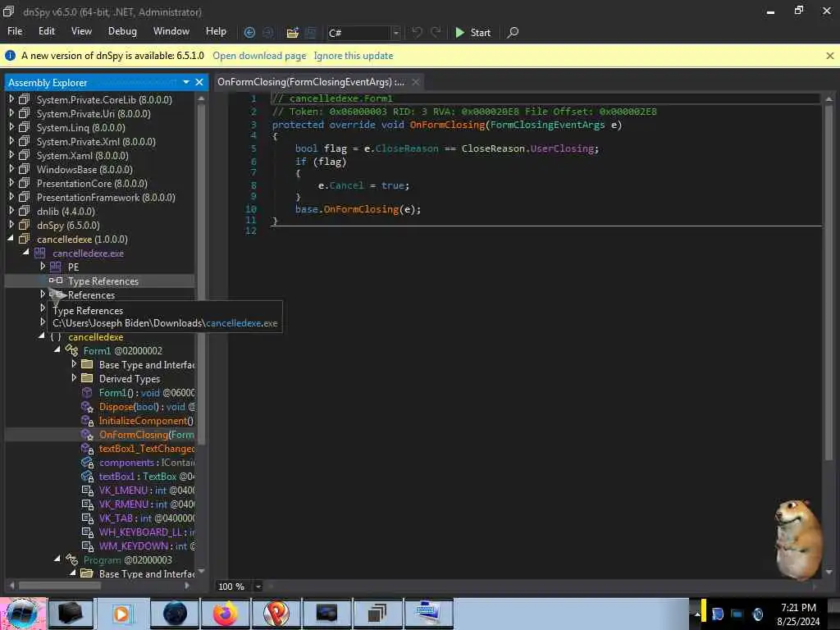
Task: Expand dnlib assembly node
Action: click(x=11, y=211)
